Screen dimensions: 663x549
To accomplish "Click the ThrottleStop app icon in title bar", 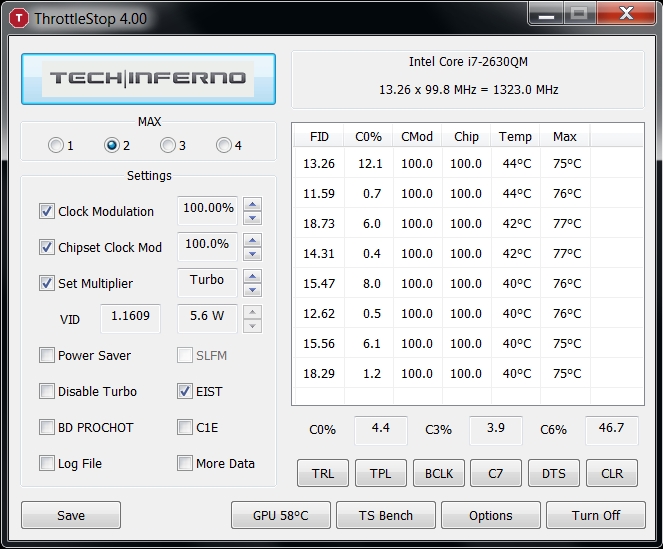I will coord(19,19).
